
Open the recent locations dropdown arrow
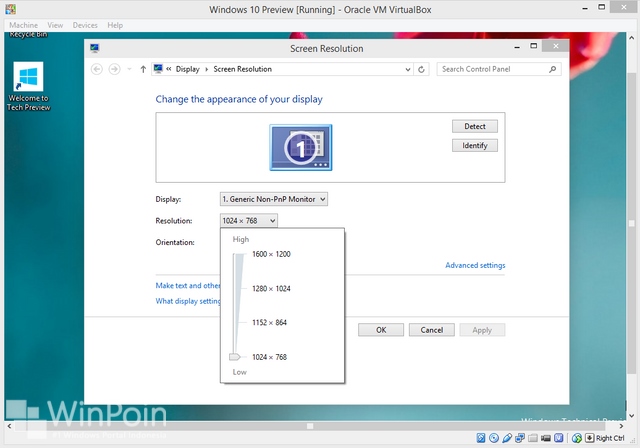[x=129, y=69]
